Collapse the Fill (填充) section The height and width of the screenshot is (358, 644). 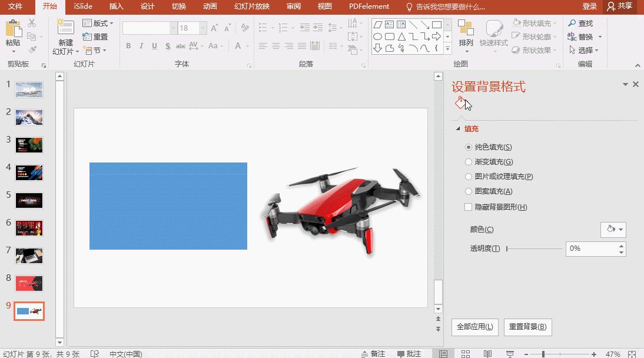(x=457, y=129)
